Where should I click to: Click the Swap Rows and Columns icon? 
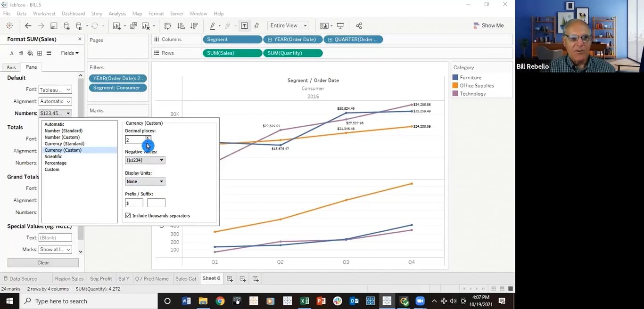click(168, 26)
